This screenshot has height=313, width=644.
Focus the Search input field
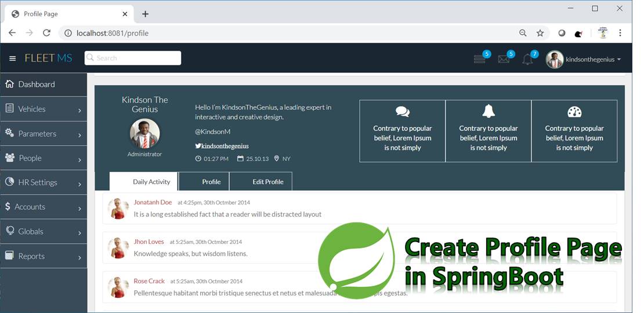coord(133,58)
